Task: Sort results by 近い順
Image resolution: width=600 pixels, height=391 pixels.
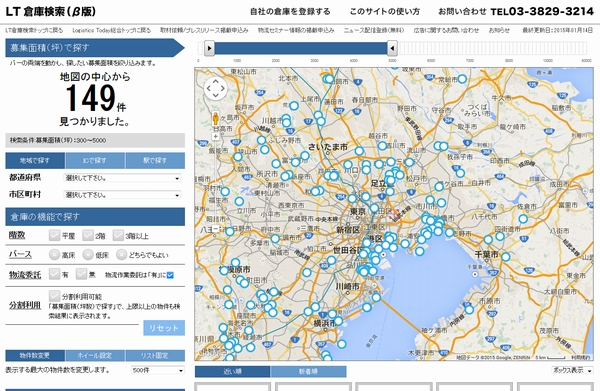Action: (232, 371)
